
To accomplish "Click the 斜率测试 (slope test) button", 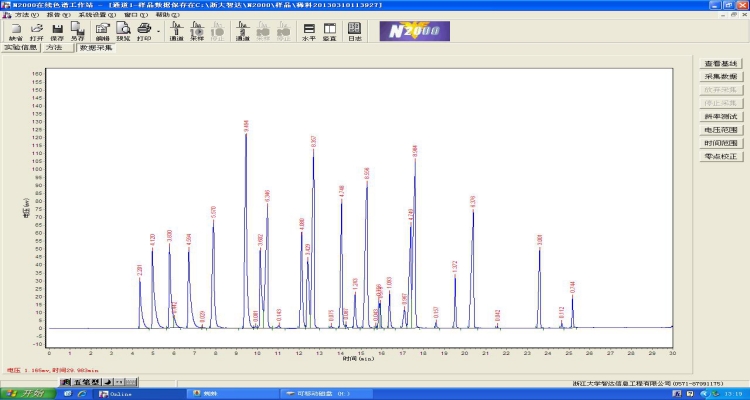I will (x=721, y=116).
